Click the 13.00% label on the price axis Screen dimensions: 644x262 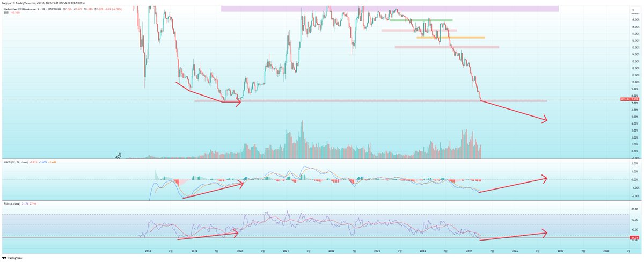635,62
